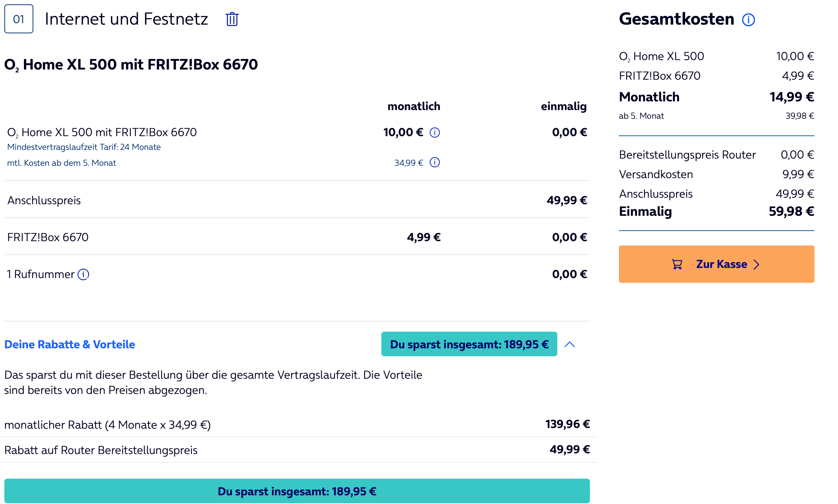This screenshot has height=504, width=838.
Task: Proceed with Zur Kasse button
Action: 716,264
